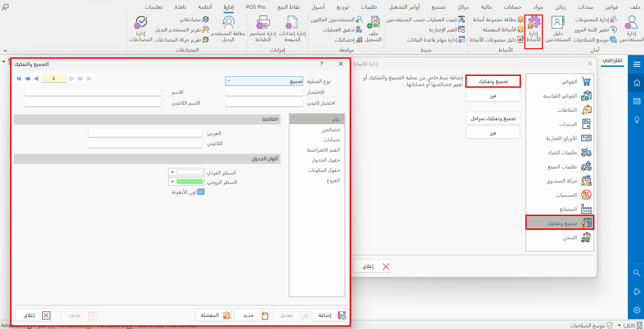Open بطاقة المستخدم البديل icon
Viewport: 644px width, 329px height.
pos(228,29)
